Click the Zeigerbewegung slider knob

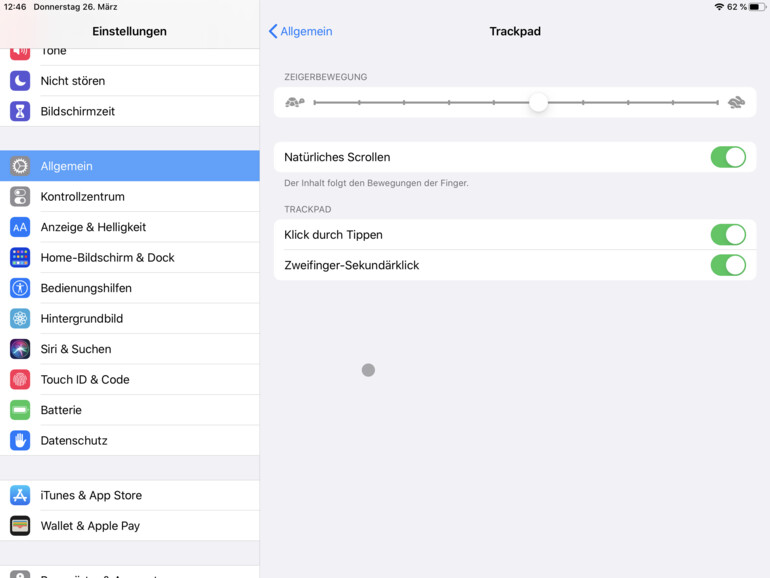click(x=539, y=102)
